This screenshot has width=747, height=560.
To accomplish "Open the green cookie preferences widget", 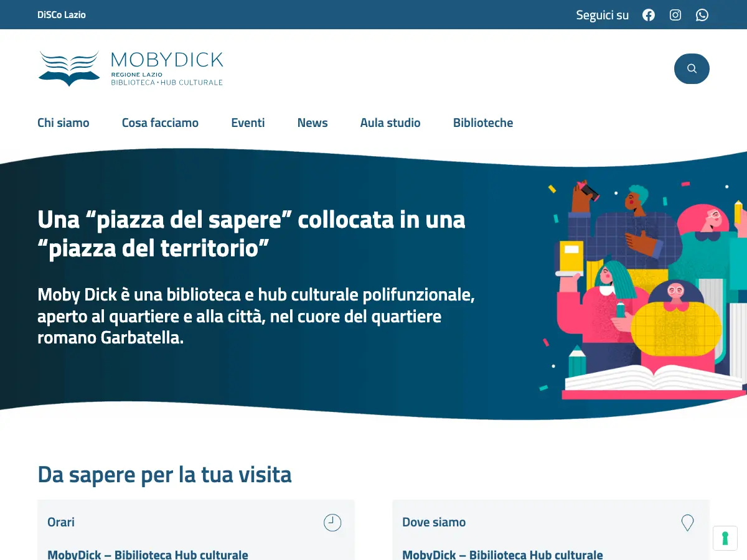I will tap(725, 538).
